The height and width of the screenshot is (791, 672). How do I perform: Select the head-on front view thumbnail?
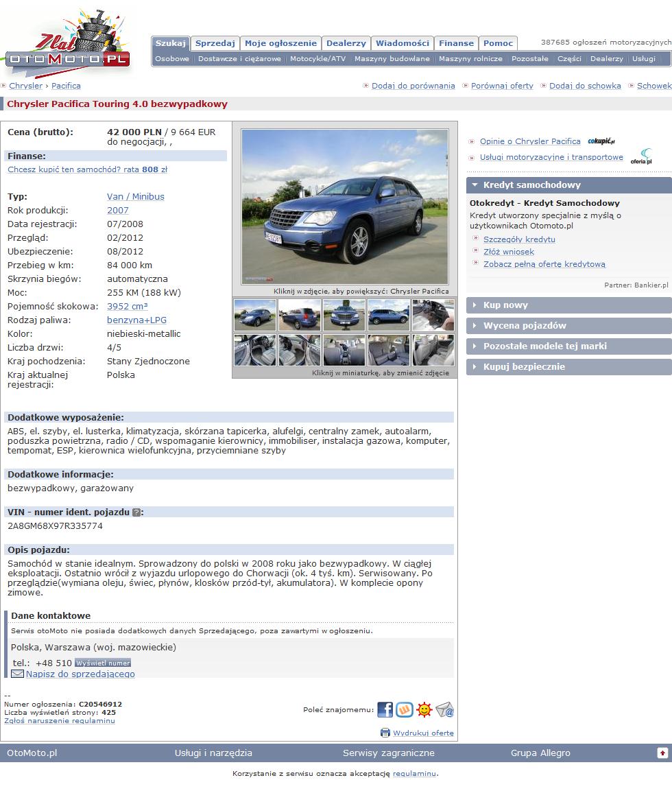coord(344,315)
